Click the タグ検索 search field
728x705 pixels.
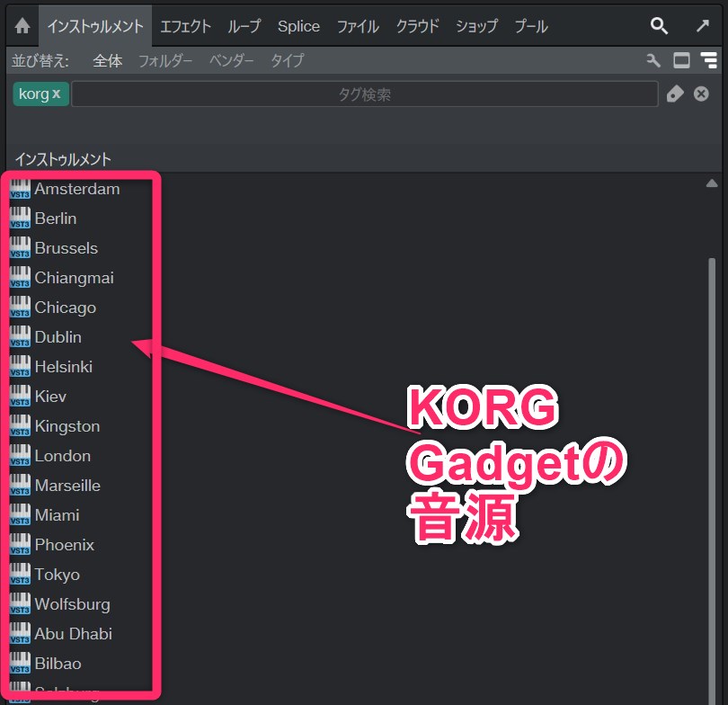(364, 94)
